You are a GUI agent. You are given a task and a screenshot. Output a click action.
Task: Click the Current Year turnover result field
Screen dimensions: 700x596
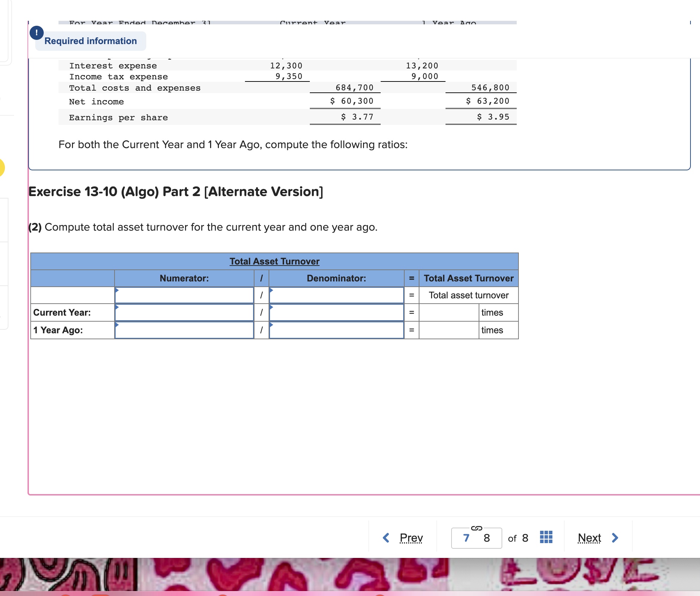[449, 312]
